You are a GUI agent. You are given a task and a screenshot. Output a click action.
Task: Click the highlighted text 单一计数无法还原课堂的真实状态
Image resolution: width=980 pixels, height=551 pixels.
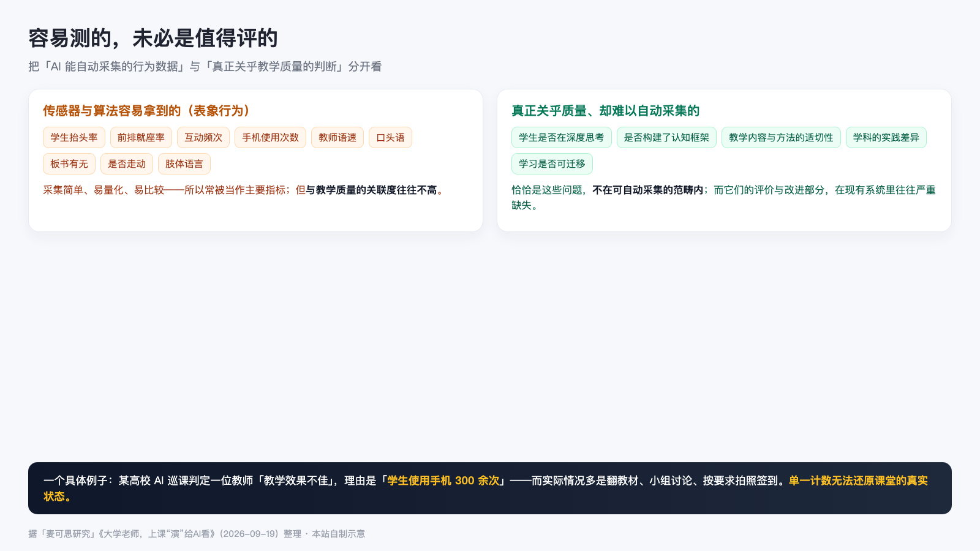click(x=486, y=489)
